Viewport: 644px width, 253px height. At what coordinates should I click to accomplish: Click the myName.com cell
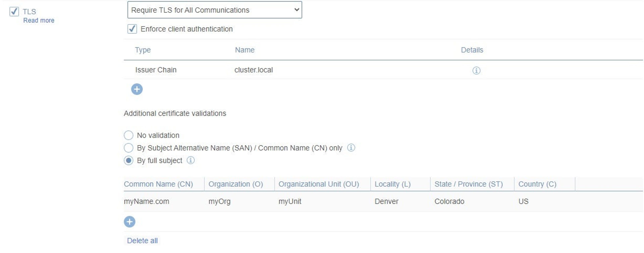(147, 201)
